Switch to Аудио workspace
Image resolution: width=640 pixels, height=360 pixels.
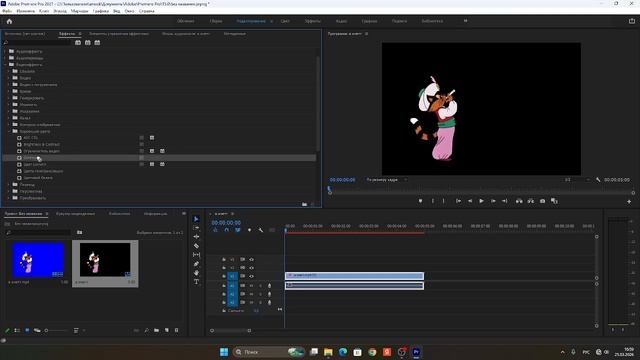point(341,21)
